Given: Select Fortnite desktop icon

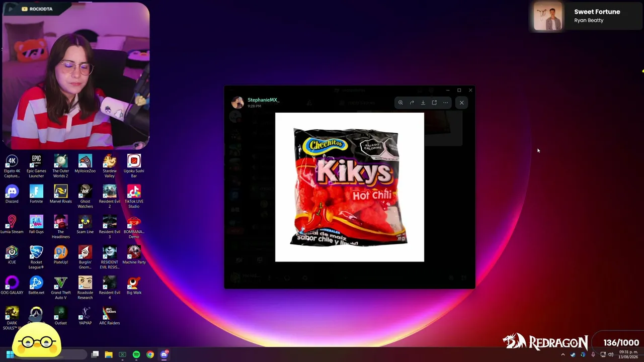Looking at the screenshot, I should (x=36, y=194).
